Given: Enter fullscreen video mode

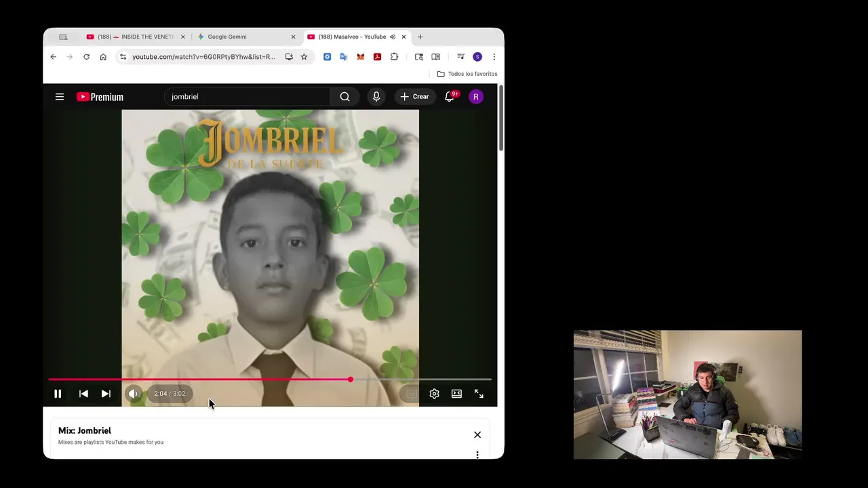Looking at the screenshot, I should pyautogui.click(x=479, y=394).
